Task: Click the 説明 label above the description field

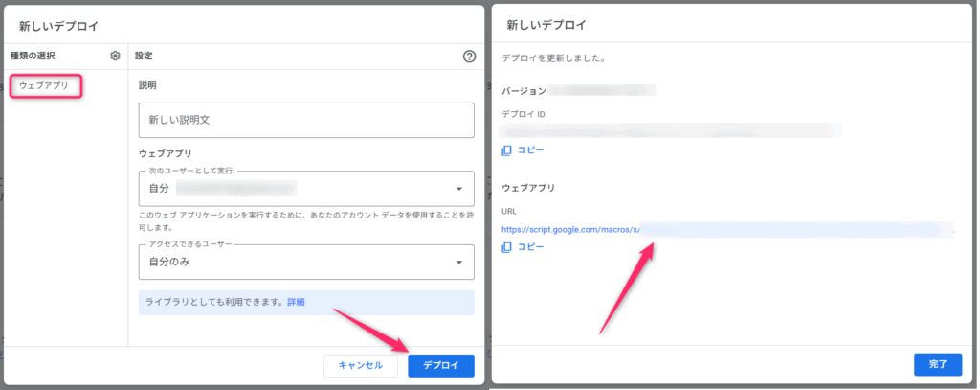Action: point(147,86)
